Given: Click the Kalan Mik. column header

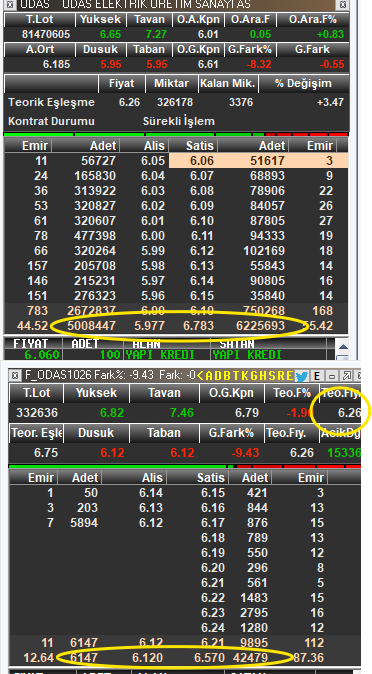Looking at the screenshot, I should [228, 83].
